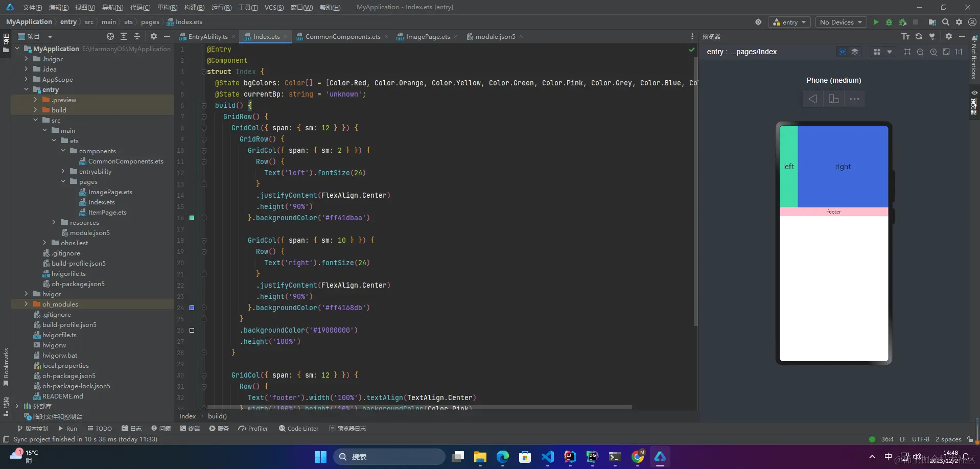The width and height of the screenshot is (980, 469).
Task: Expand the resources folder
Action: point(54,222)
